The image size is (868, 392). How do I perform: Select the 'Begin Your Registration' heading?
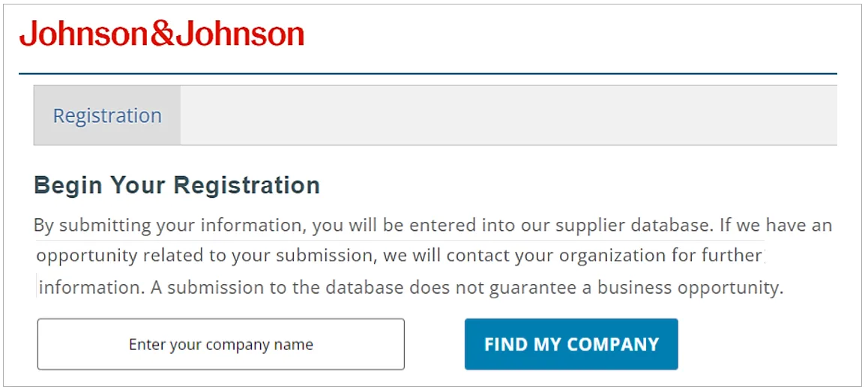click(x=177, y=185)
